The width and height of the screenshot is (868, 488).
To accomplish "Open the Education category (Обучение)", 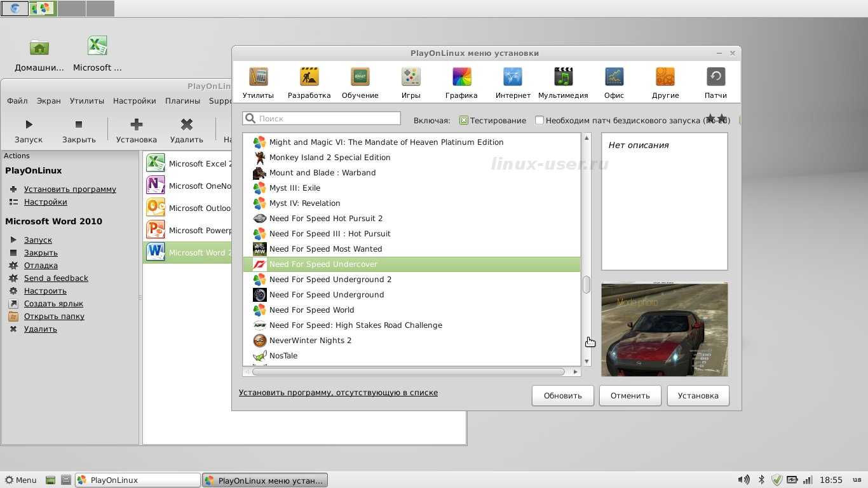I will tap(360, 83).
